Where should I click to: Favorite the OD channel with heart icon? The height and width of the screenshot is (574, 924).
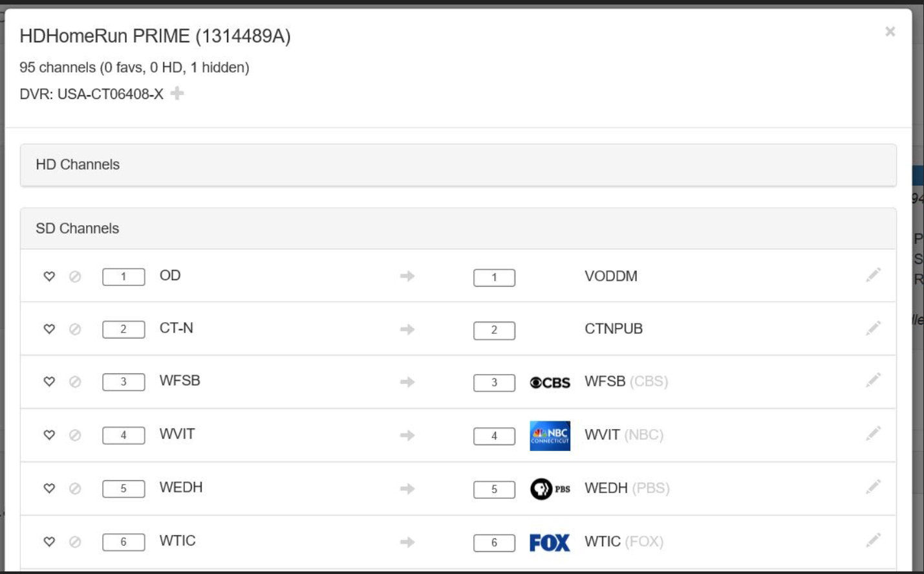pyautogui.click(x=49, y=276)
